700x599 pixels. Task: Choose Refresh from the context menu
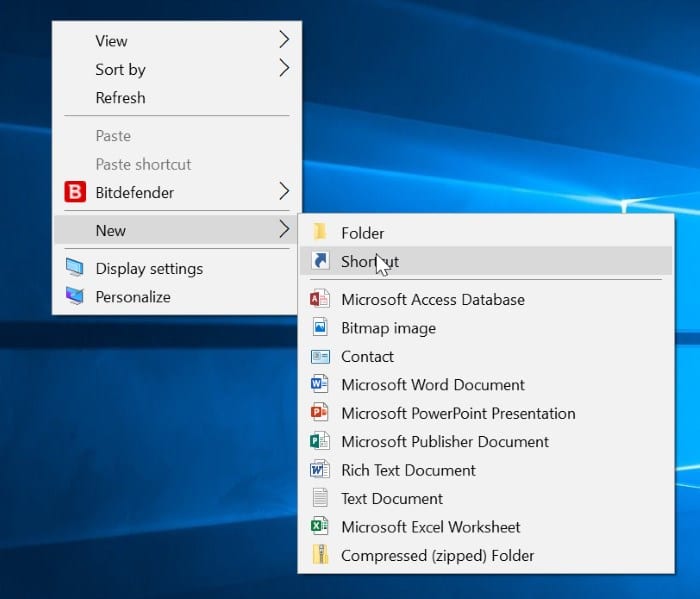tap(176, 97)
